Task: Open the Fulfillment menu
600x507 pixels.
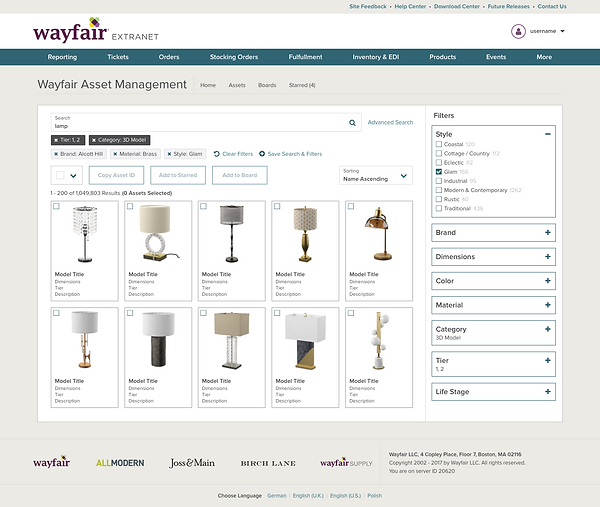Action: coord(305,57)
